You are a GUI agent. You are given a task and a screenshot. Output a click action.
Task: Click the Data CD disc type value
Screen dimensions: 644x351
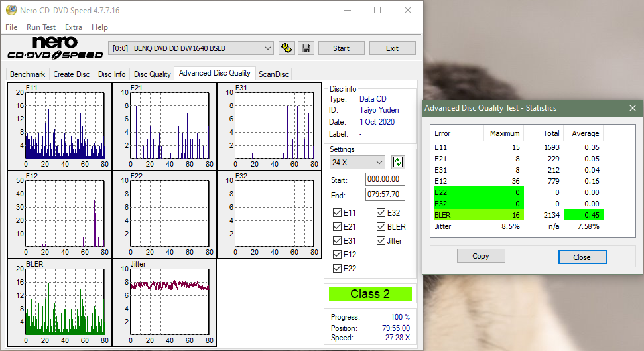373,99
